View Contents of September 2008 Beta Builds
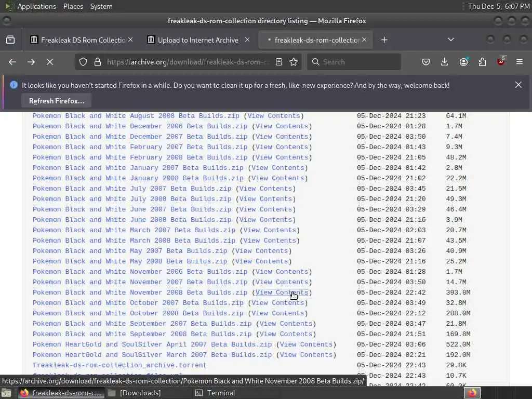Screen dimensions: 532x399 286,334
